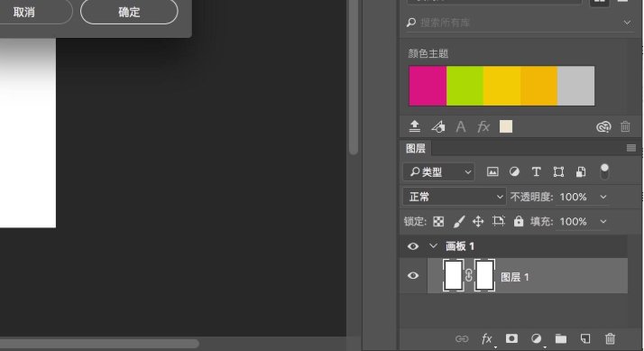The width and height of the screenshot is (644, 351).
Task: Open the 类型 filter type dropdown
Action: [x=438, y=171]
